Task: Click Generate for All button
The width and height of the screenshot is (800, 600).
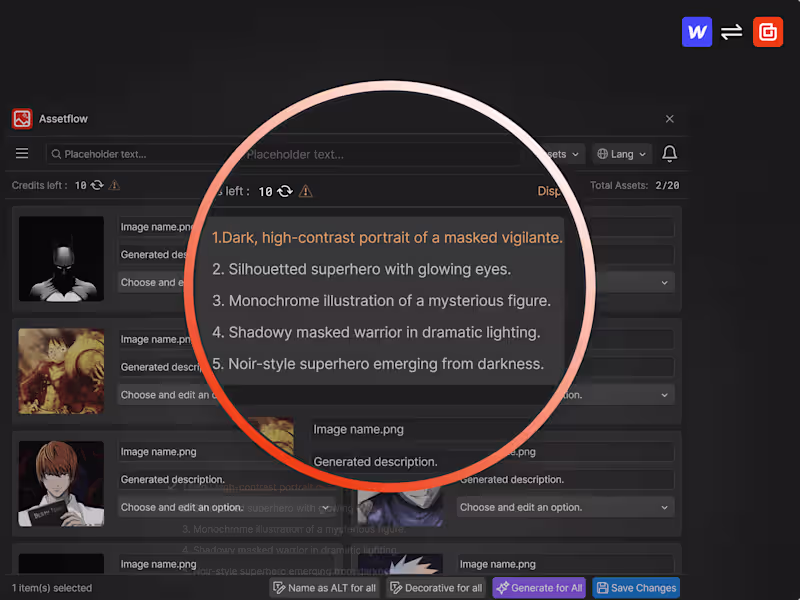Action: point(539,588)
